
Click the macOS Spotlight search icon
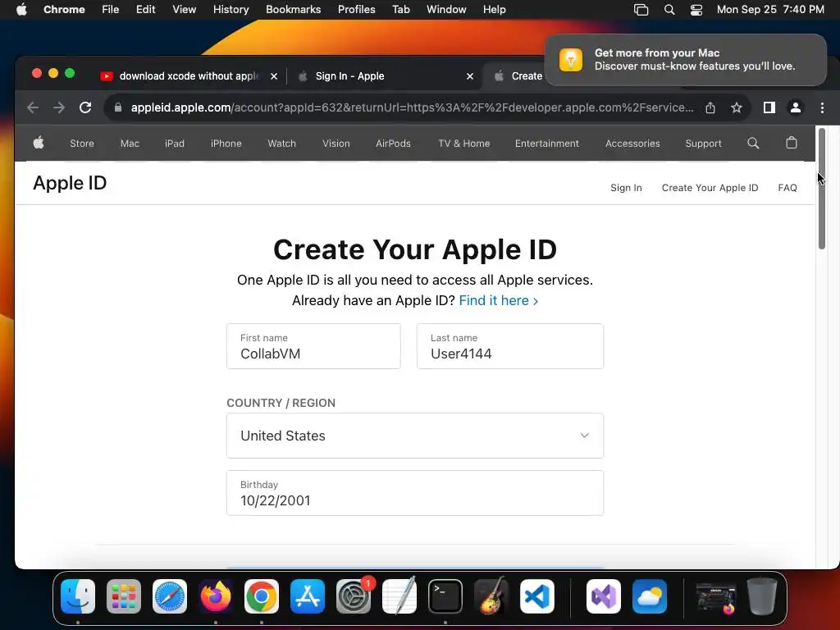(x=669, y=10)
